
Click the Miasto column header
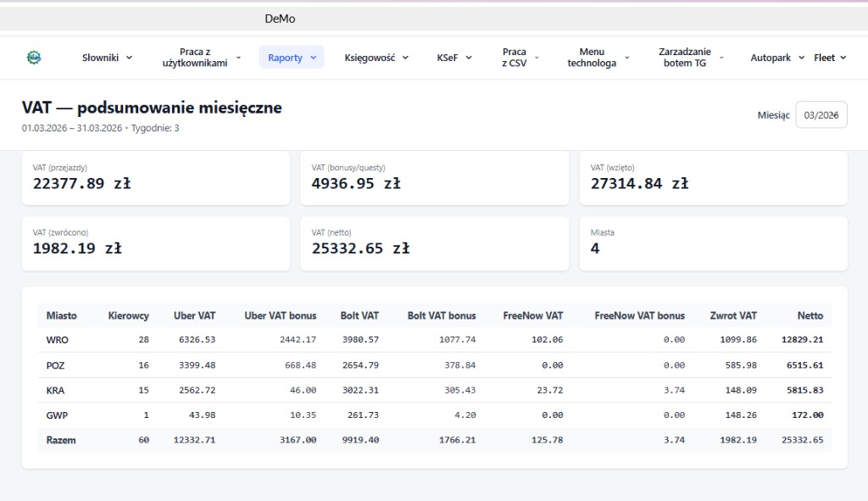(x=61, y=315)
